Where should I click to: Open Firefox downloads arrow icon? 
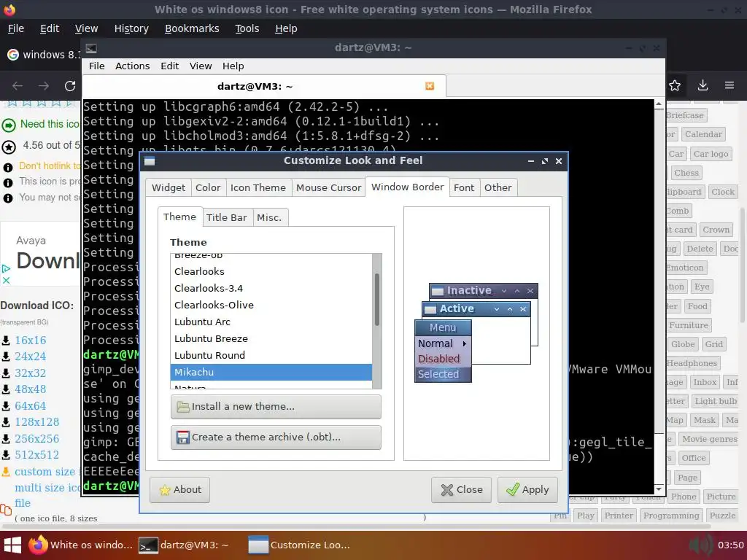pyautogui.click(x=703, y=86)
